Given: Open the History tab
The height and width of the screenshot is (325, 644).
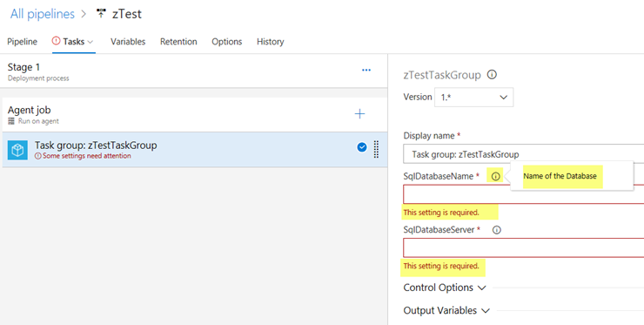Looking at the screenshot, I should (x=271, y=42).
